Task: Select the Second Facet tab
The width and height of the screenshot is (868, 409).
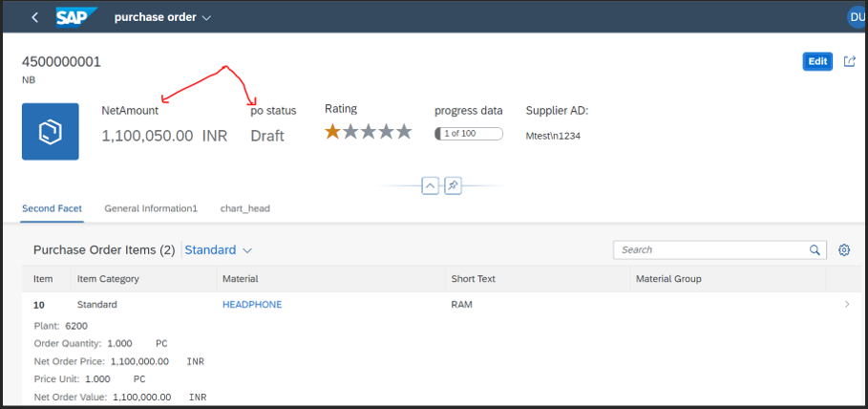Action: [x=52, y=208]
